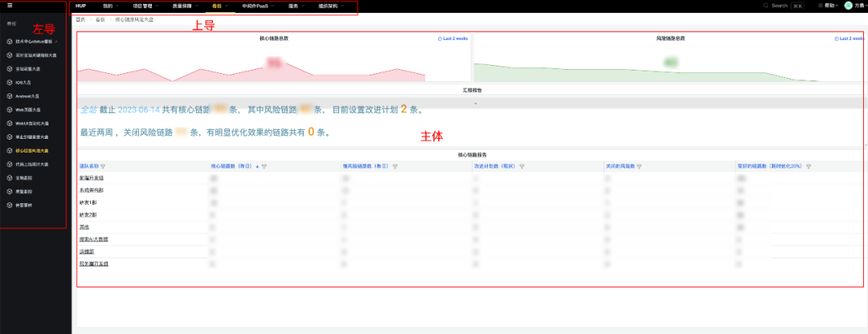Open the user avatar at top-right
This screenshot has width=868, height=334.
click(x=849, y=6)
